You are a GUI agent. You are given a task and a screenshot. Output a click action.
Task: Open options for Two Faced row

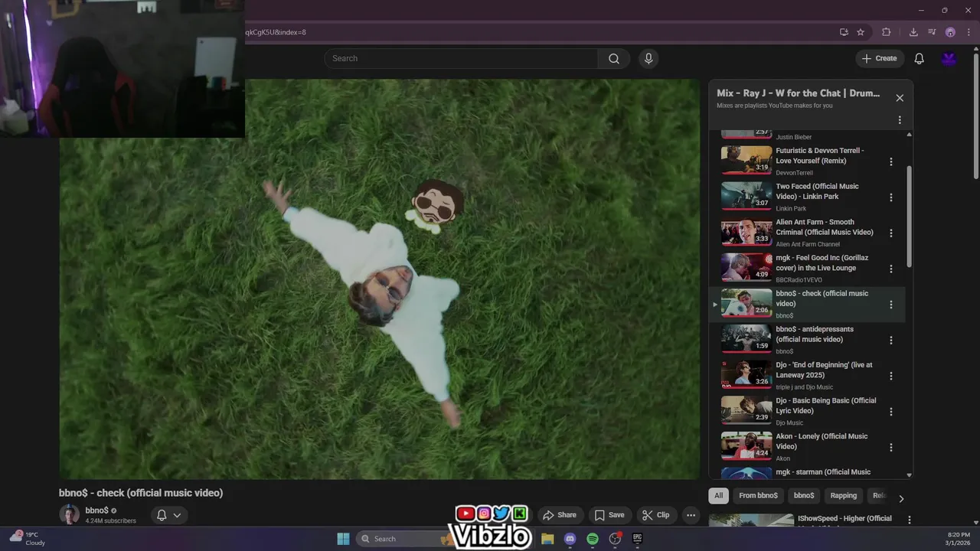coord(890,197)
